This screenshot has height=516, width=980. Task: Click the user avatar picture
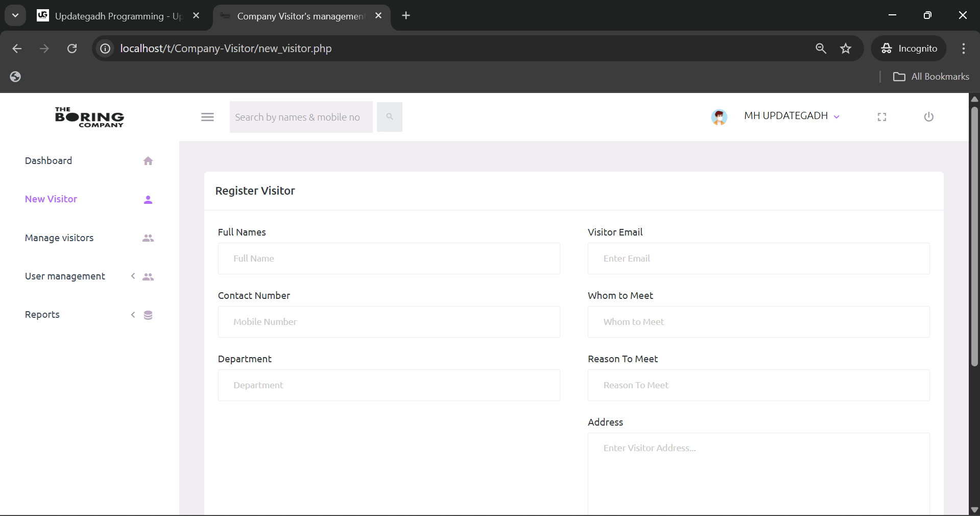[719, 117]
